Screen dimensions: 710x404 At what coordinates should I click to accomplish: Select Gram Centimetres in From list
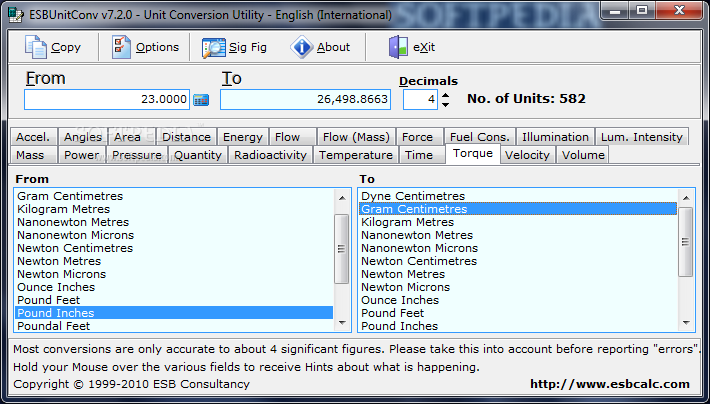click(174, 196)
